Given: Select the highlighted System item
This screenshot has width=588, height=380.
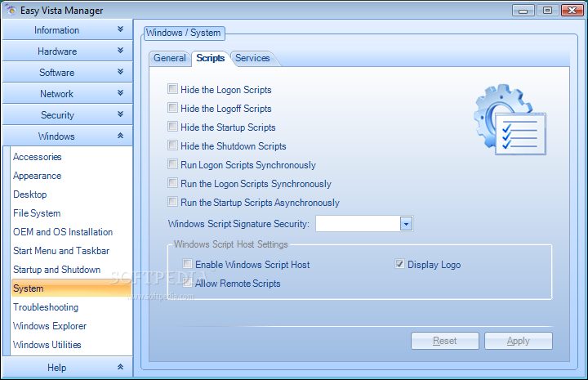Looking at the screenshot, I should coord(71,288).
